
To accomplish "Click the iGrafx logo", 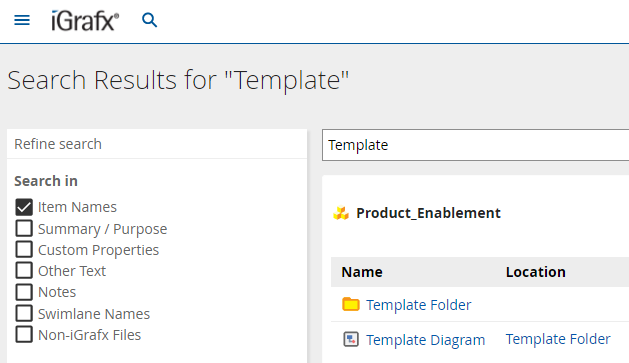I will [85, 21].
